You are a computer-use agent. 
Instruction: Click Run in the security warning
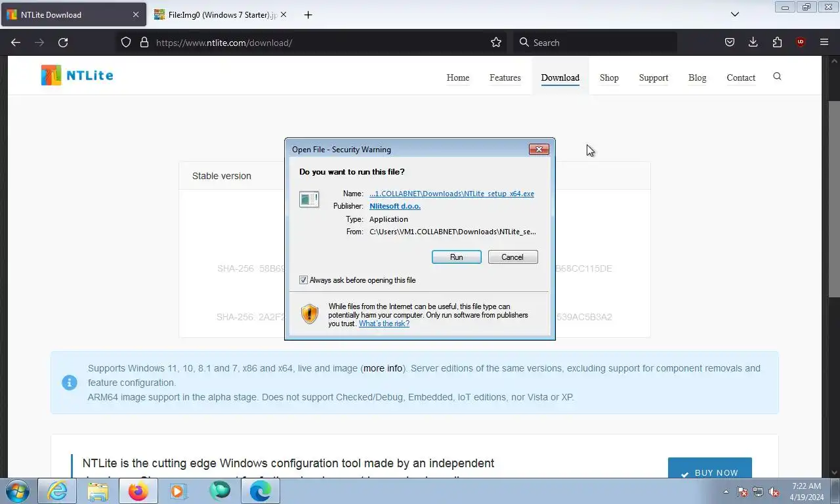(x=457, y=257)
